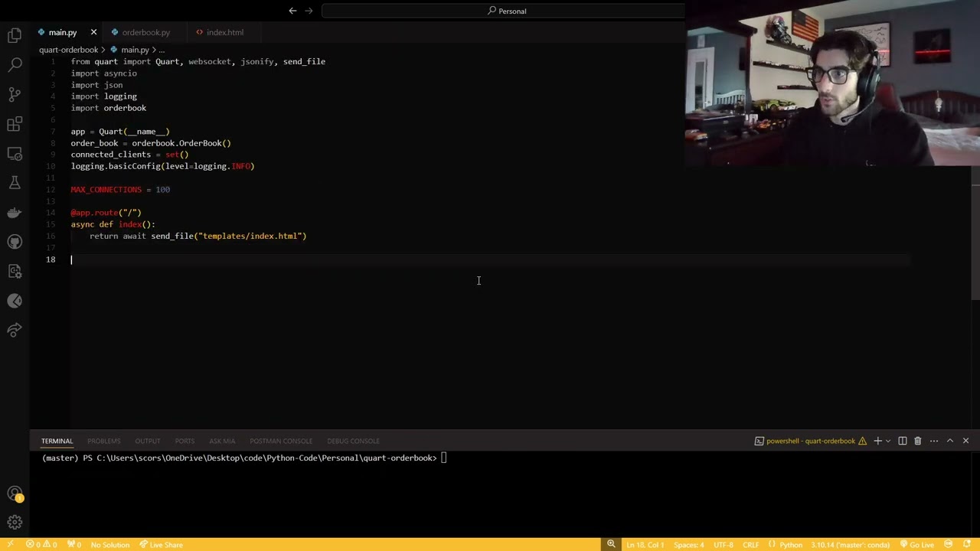Click the ports forwarded indicator showing 0
Viewport: 980px width, 551px height.
[73, 545]
